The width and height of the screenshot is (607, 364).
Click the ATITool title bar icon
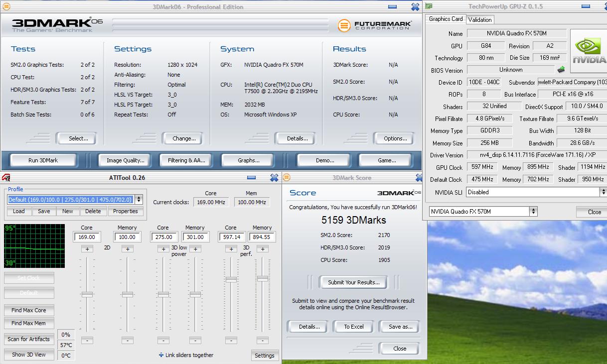tap(6, 177)
